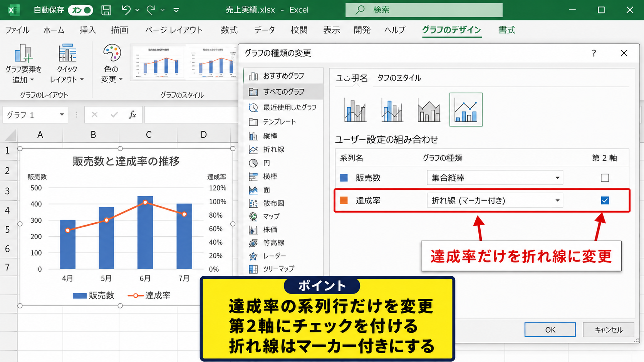644x362 pixels.
Task: Click the orange 達成率 series color swatch
Action: [344, 200]
